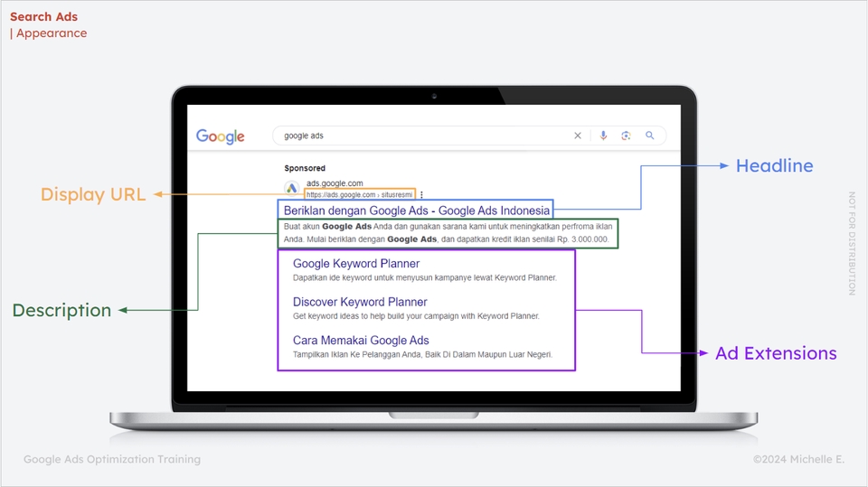Click the 'Tampilkan Iklan Ke Pelanggan Anda' description

pos(422,354)
